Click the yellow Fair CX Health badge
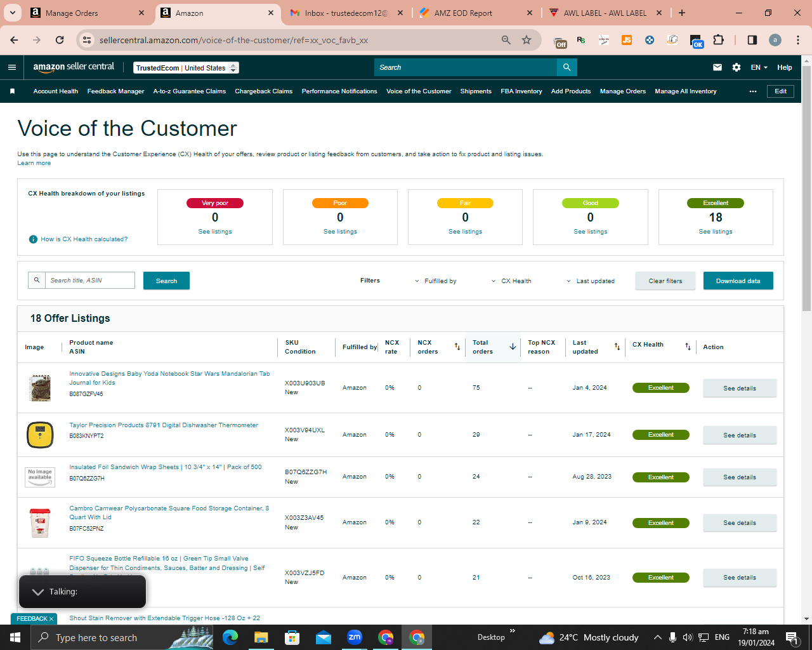This screenshot has width=812, height=650. point(465,203)
